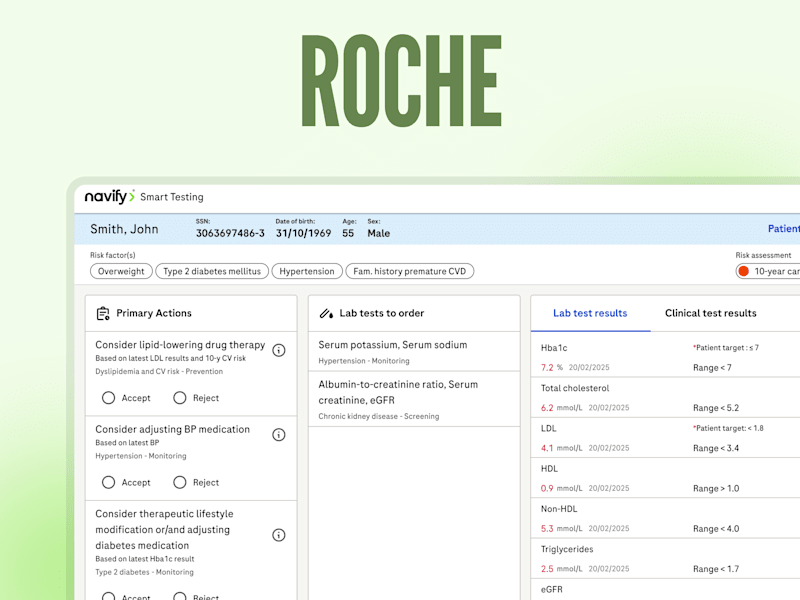
Task: Click the Triglycerides value 2.5
Action: click(547, 569)
